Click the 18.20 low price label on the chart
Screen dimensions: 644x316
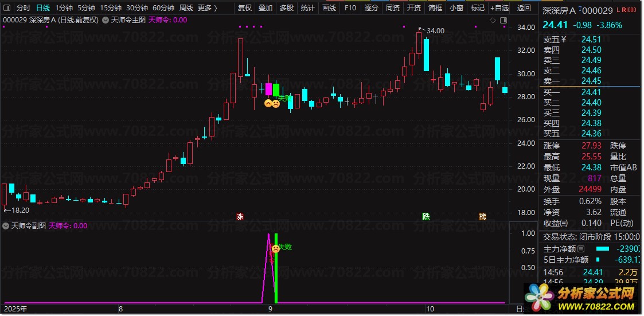pos(21,210)
